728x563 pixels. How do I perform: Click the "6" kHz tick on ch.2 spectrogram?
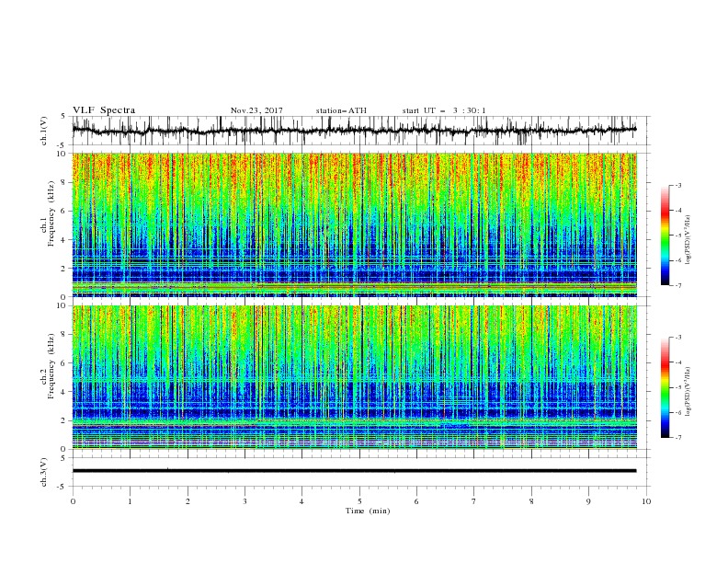tap(64, 363)
